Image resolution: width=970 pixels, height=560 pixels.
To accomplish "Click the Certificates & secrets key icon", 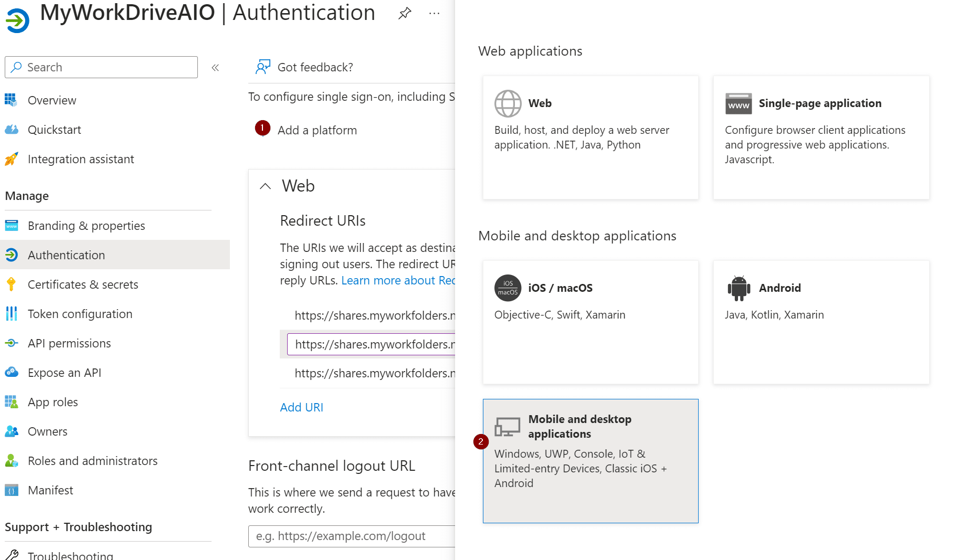I will [x=12, y=284].
